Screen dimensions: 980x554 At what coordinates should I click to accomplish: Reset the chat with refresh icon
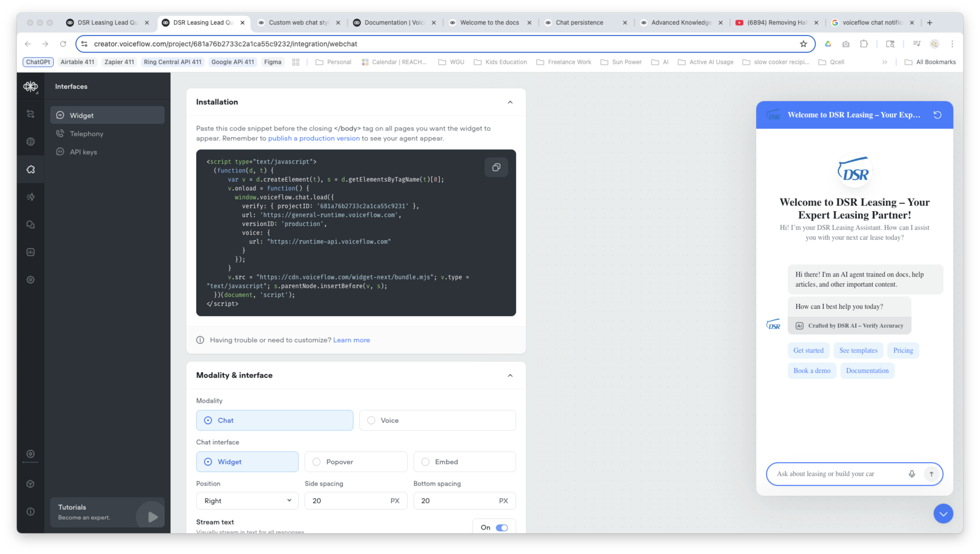point(937,115)
